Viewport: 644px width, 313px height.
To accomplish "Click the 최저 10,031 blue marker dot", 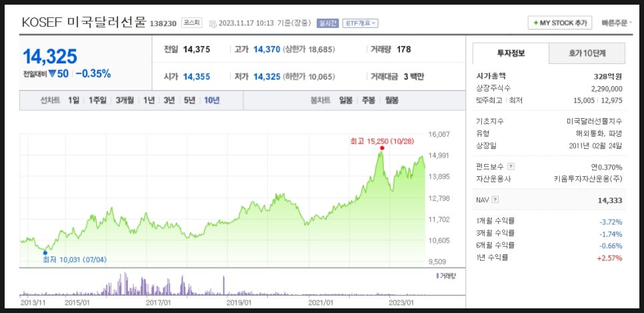I will point(45,253).
